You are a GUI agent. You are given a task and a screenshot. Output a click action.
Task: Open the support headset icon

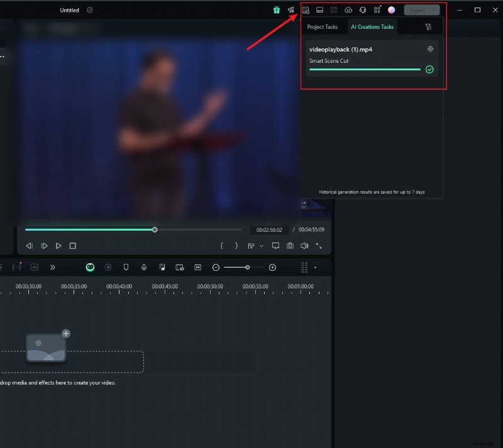point(363,10)
